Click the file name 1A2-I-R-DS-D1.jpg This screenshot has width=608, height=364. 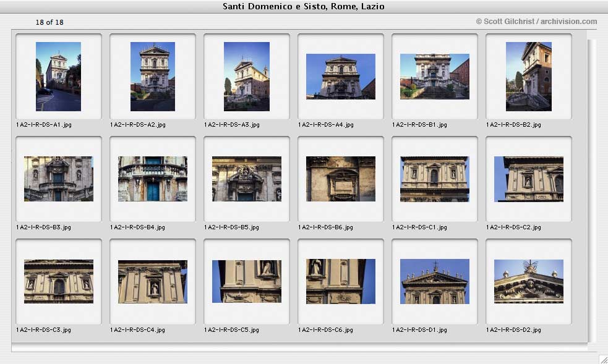pyautogui.click(x=419, y=330)
